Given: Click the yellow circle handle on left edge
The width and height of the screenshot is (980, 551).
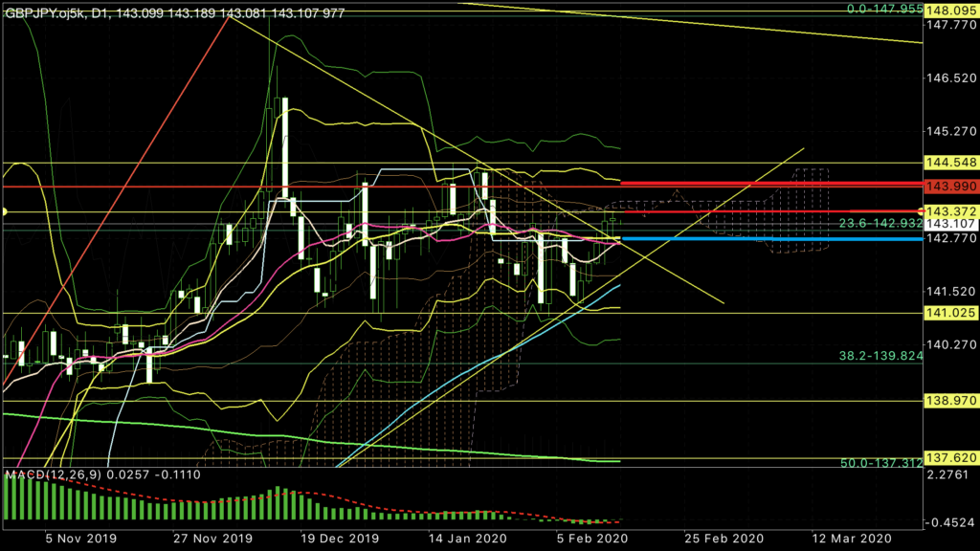Looking at the screenshot, I should point(4,211).
